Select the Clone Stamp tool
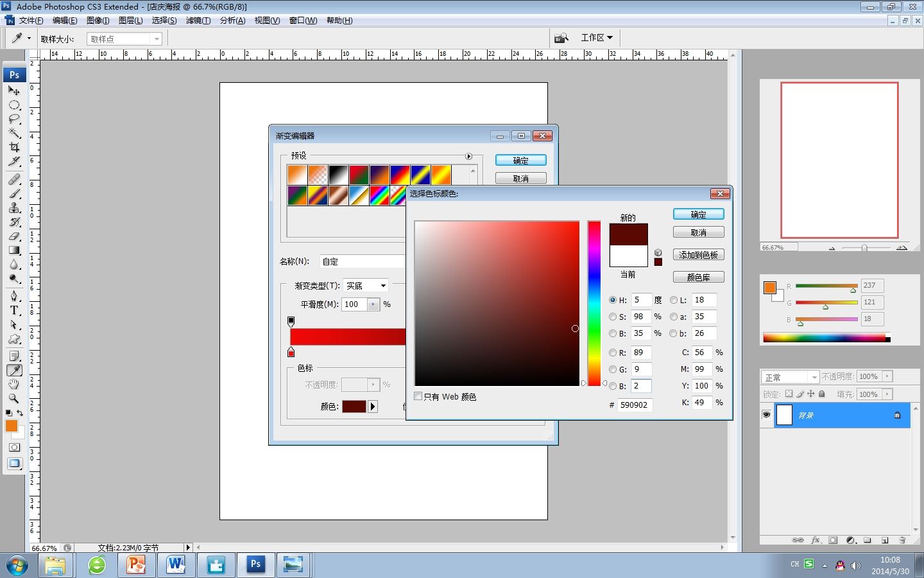 click(x=14, y=207)
